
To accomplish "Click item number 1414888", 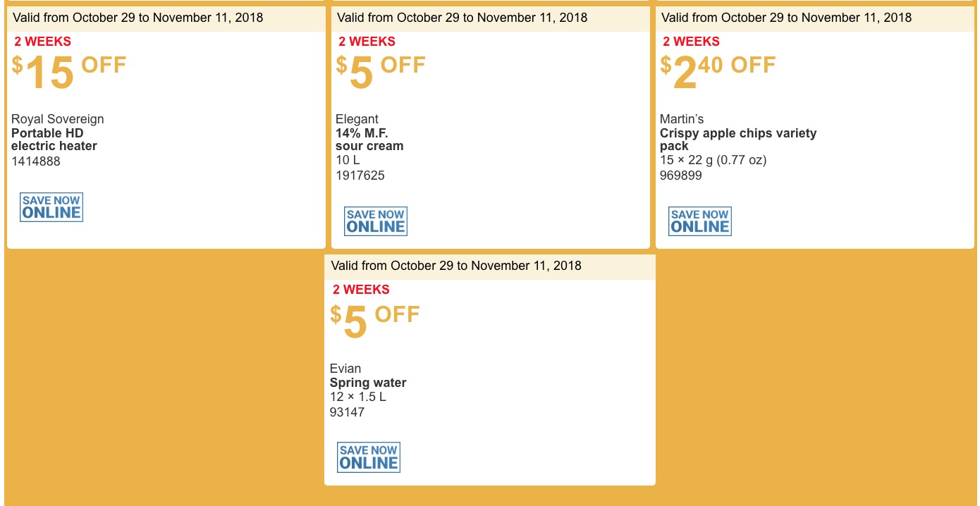I will tap(36, 161).
